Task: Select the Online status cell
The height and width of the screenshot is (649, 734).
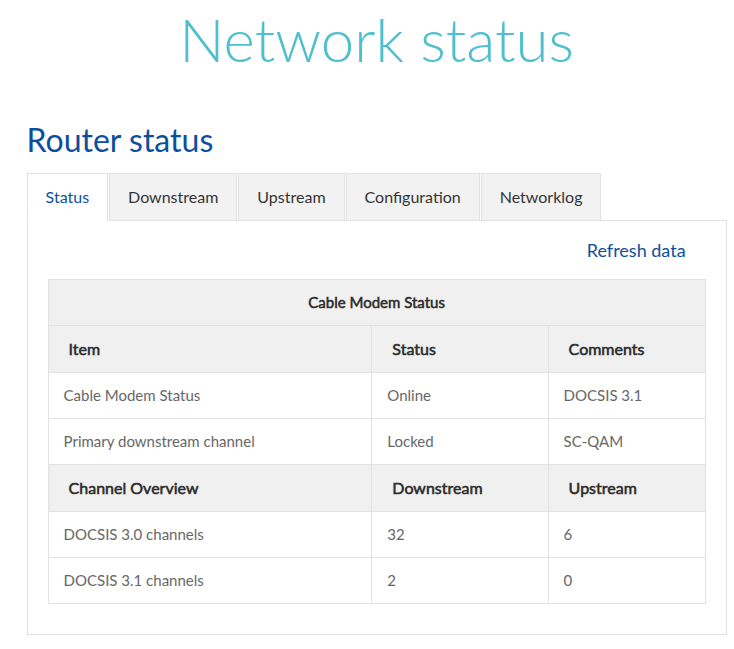Action: [409, 395]
